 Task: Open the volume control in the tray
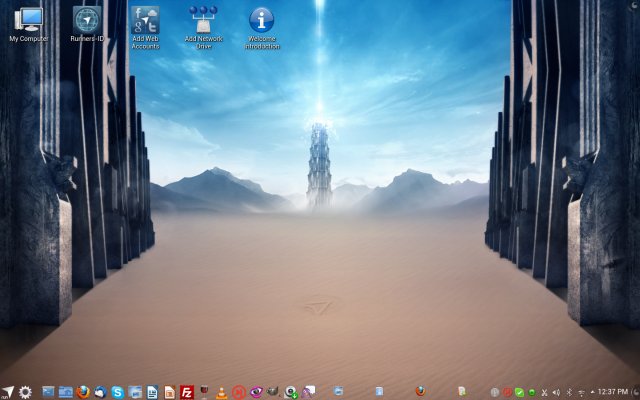[556, 393]
